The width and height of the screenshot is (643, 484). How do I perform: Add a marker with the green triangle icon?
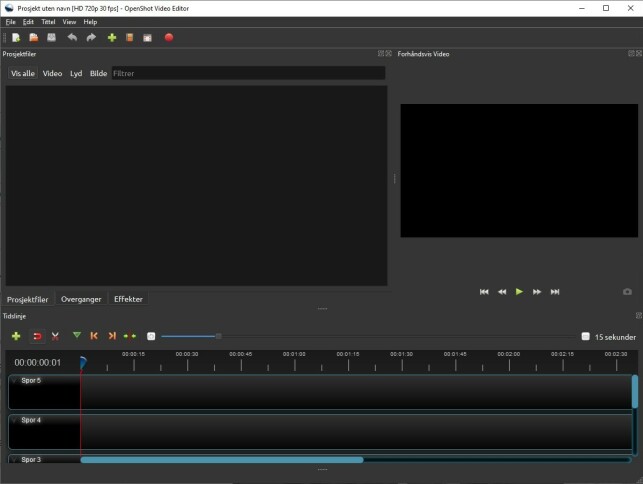coord(77,336)
